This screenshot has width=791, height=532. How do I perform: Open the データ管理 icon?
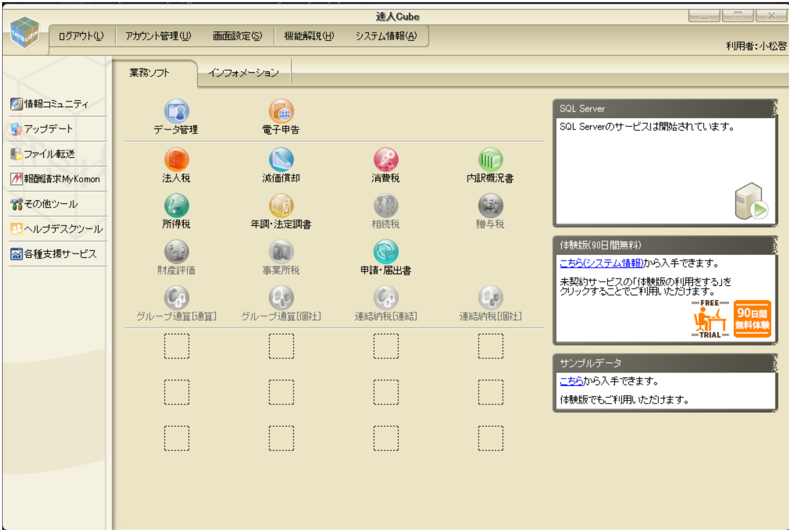(177, 111)
